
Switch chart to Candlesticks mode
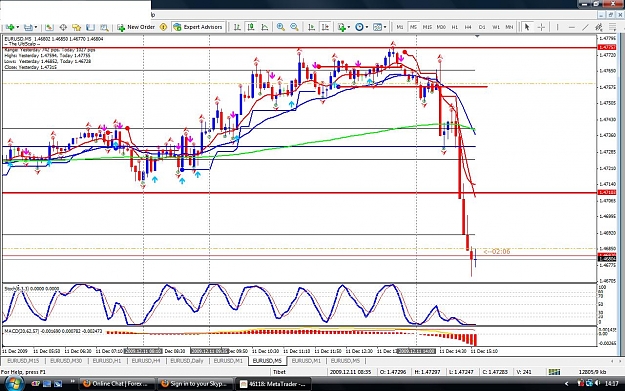point(251,27)
